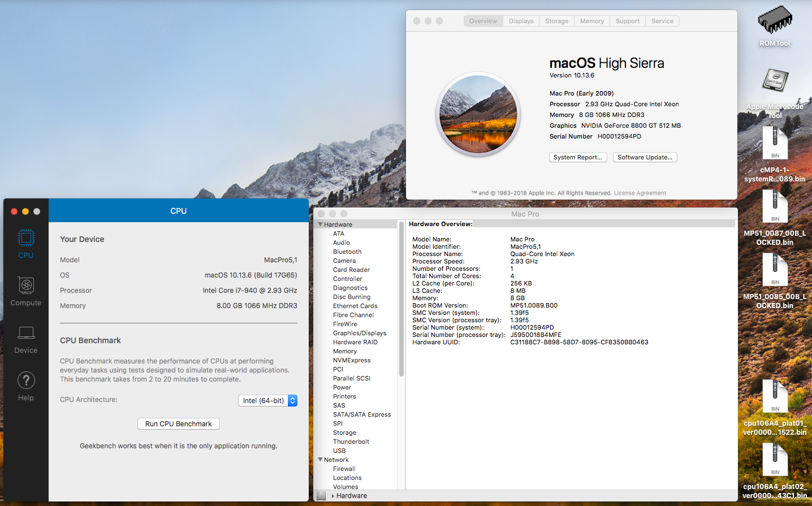The image size is (812, 506).
Task: Select Thunderbolt in the Hardware list
Action: [351, 442]
